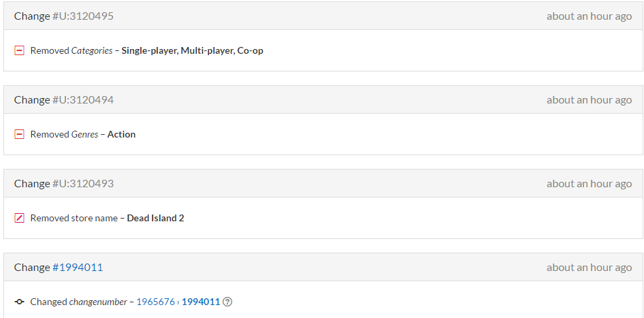644x318 pixels.
Task: Click the removed "Single-player, Multi-player, Co-op" text
Action: (x=192, y=50)
